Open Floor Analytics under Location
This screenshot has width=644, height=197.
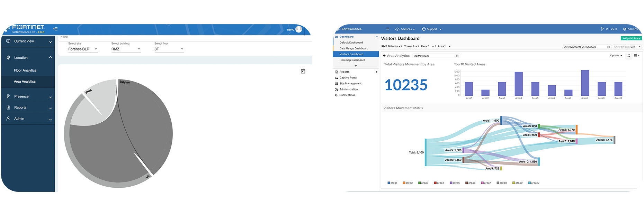pos(25,71)
